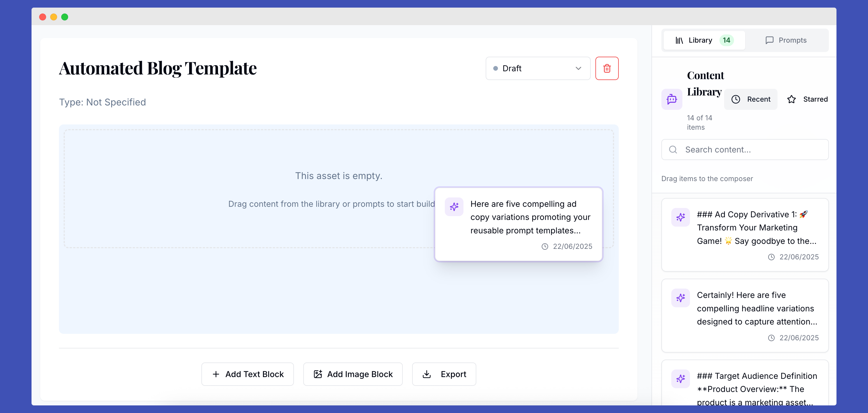The width and height of the screenshot is (868, 413).
Task: Click the robot icon beside Content Library
Action: tap(672, 99)
